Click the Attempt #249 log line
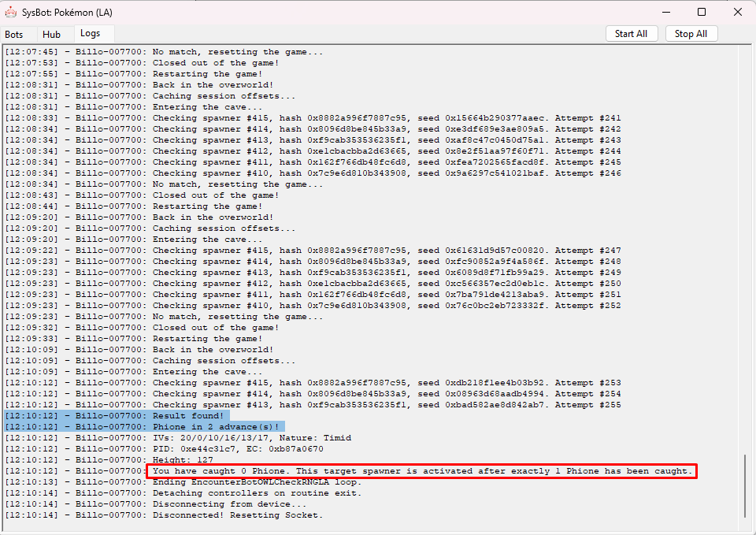The image size is (756, 535). pyautogui.click(x=313, y=273)
